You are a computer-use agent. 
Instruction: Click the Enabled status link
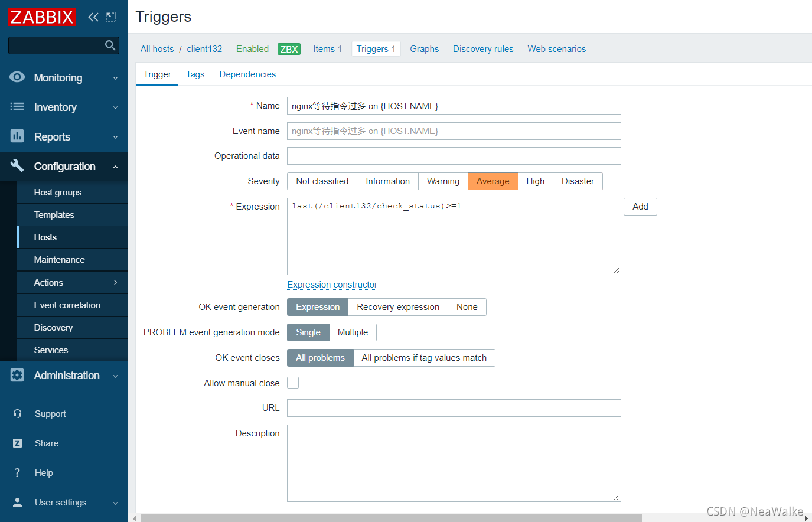(252, 49)
